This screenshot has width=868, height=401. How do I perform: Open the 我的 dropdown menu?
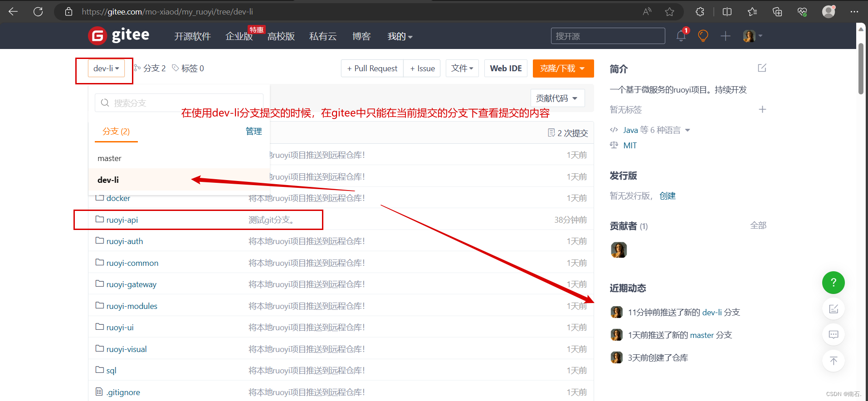coord(400,36)
